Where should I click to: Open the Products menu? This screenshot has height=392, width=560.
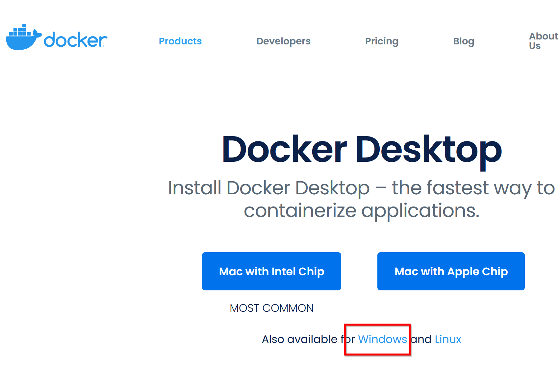[180, 41]
